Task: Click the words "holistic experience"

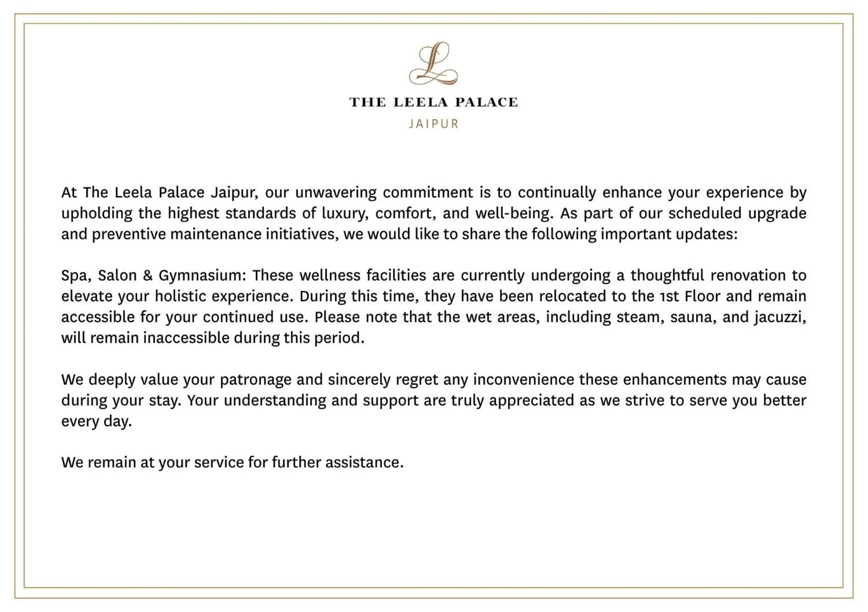Action: (221, 296)
